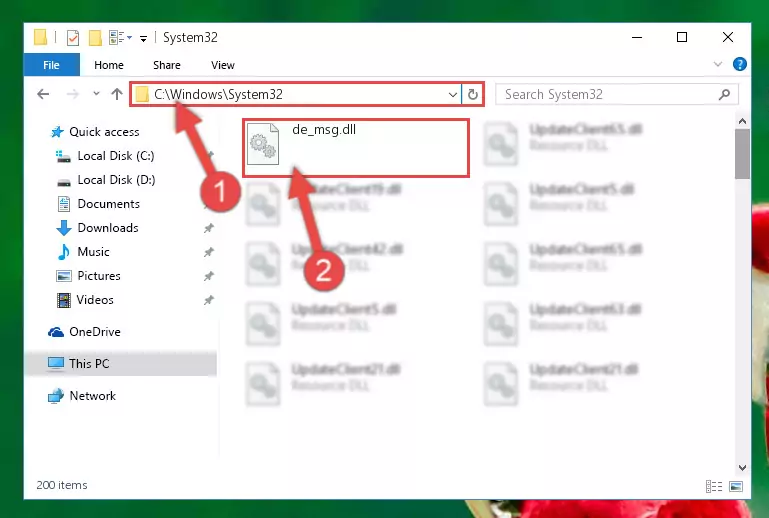Screen dimensions: 769x518
Task: Go up one folder level
Action: pos(117,94)
